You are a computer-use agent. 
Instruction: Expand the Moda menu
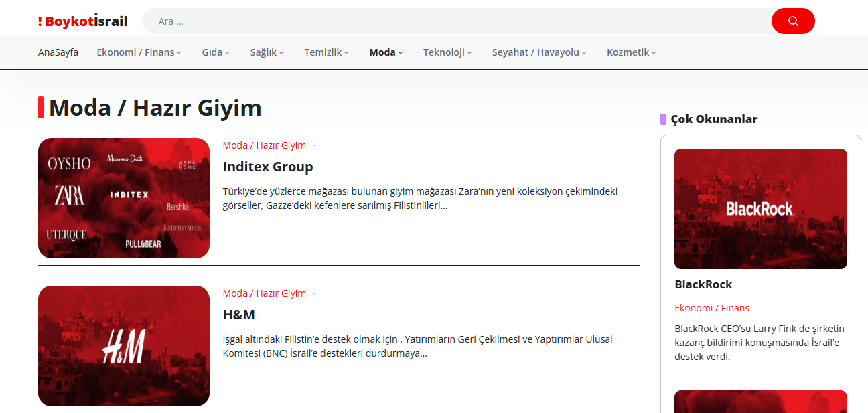(386, 52)
